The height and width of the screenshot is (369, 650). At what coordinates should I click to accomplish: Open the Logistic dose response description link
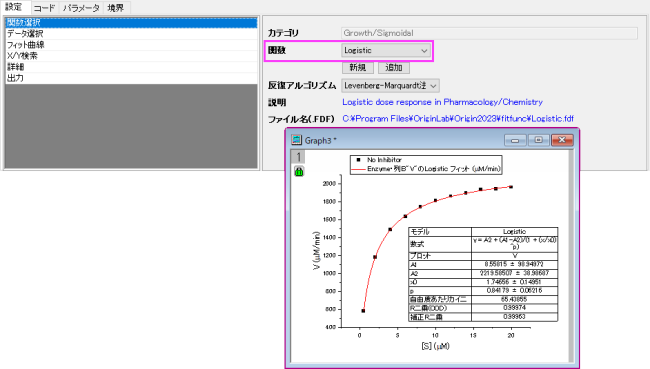pyautogui.click(x=442, y=102)
